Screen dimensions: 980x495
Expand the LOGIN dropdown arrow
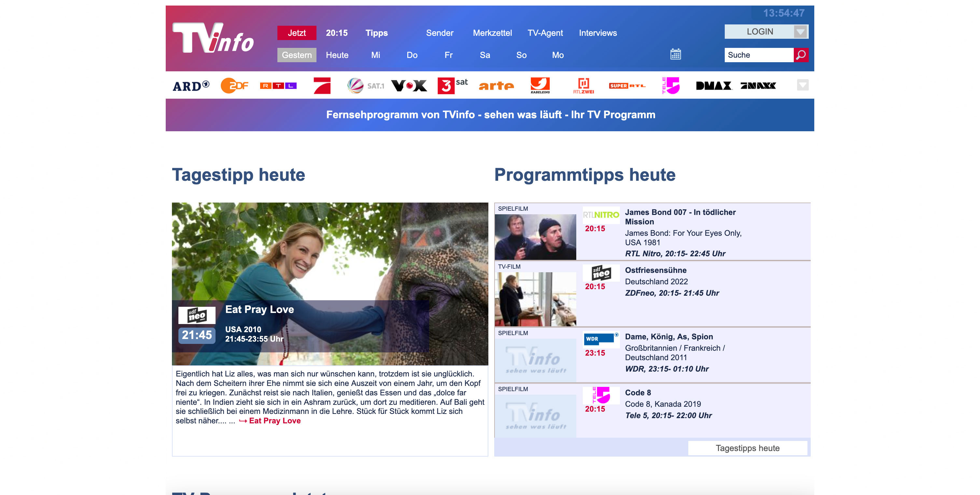point(801,32)
